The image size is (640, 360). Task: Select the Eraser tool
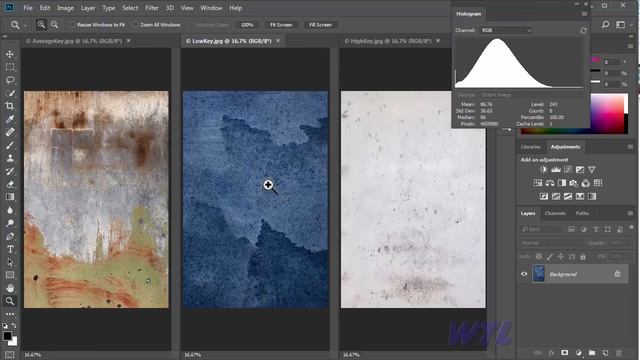[10, 184]
